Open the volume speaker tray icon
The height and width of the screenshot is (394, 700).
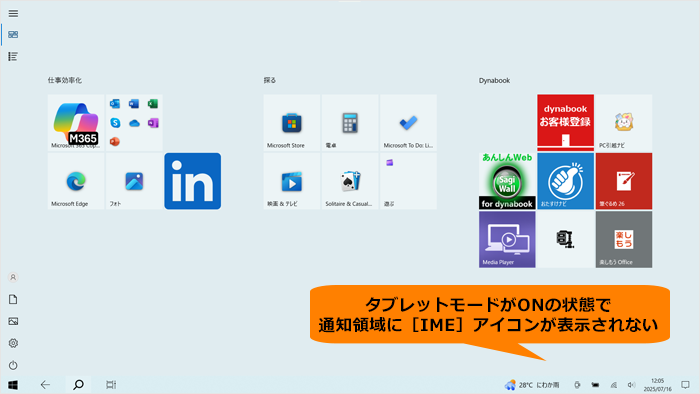coord(631,385)
